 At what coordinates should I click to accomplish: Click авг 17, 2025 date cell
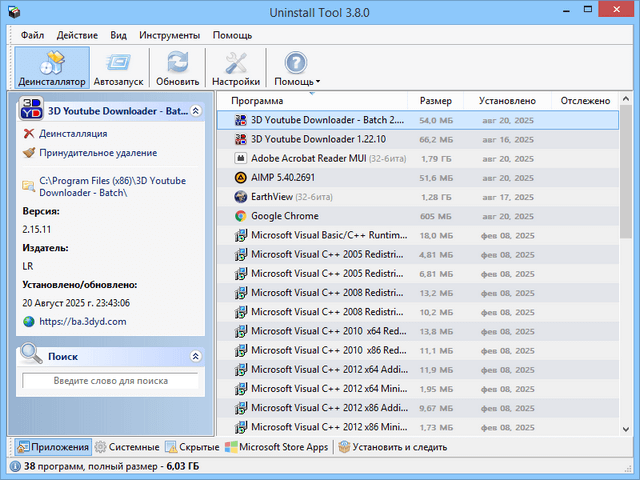click(x=508, y=197)
